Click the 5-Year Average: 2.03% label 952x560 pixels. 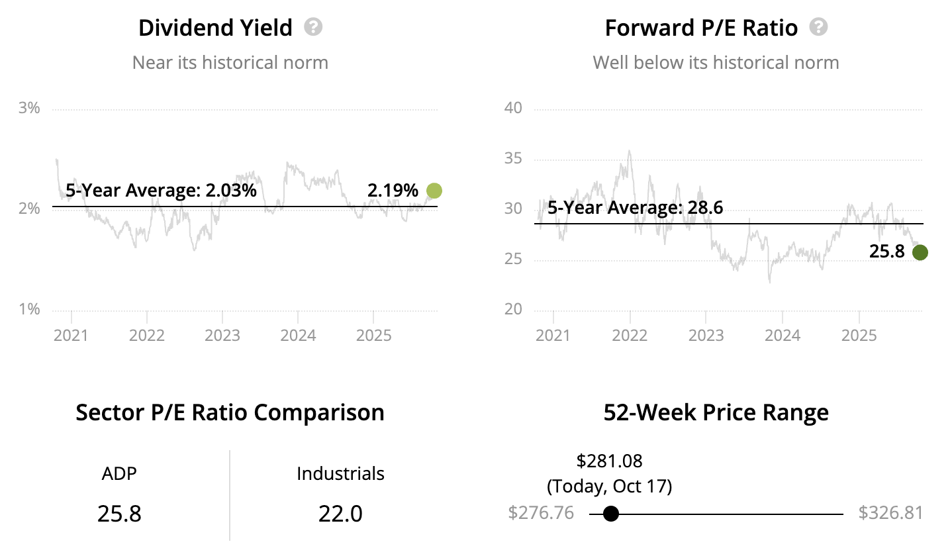pos(161,191)
